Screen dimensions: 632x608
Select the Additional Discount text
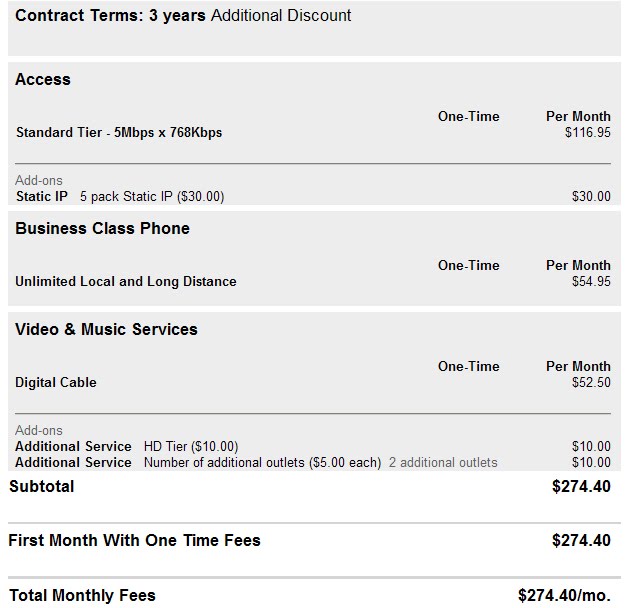[281, 16]
